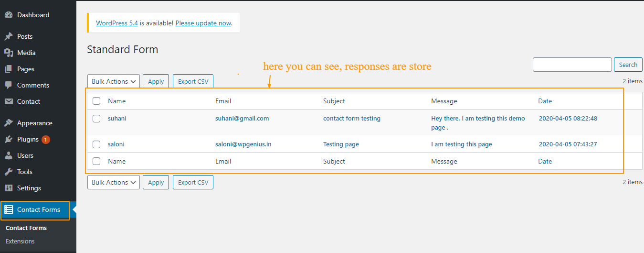The width and height of the screenshot is (644, 253).
Task: Click the Plugins plug icon
Action: click(x=8, y=139)
